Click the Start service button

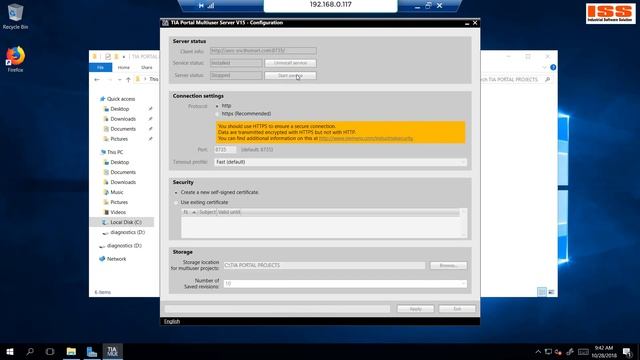[x=290, y=76]
